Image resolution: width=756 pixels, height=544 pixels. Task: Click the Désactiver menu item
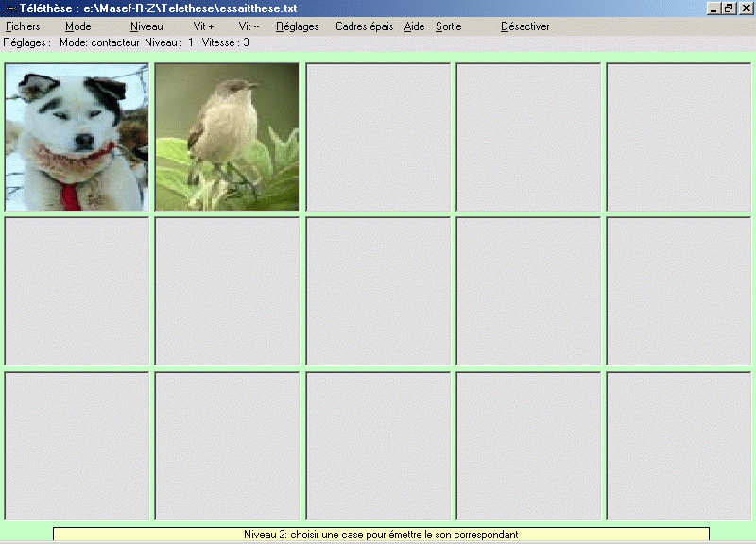click(x=525, y=26)
